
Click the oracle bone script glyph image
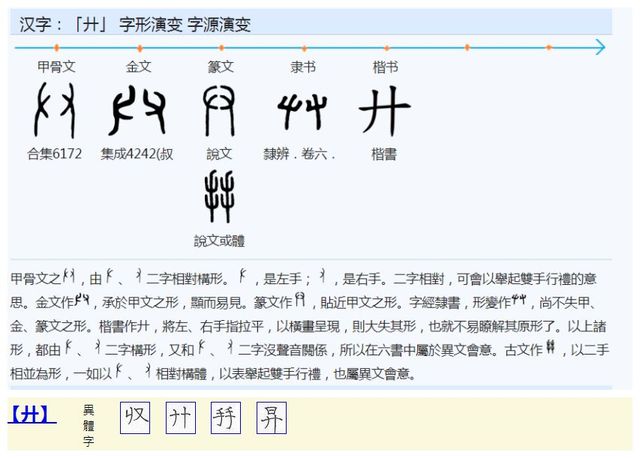(x=56, y=110)
